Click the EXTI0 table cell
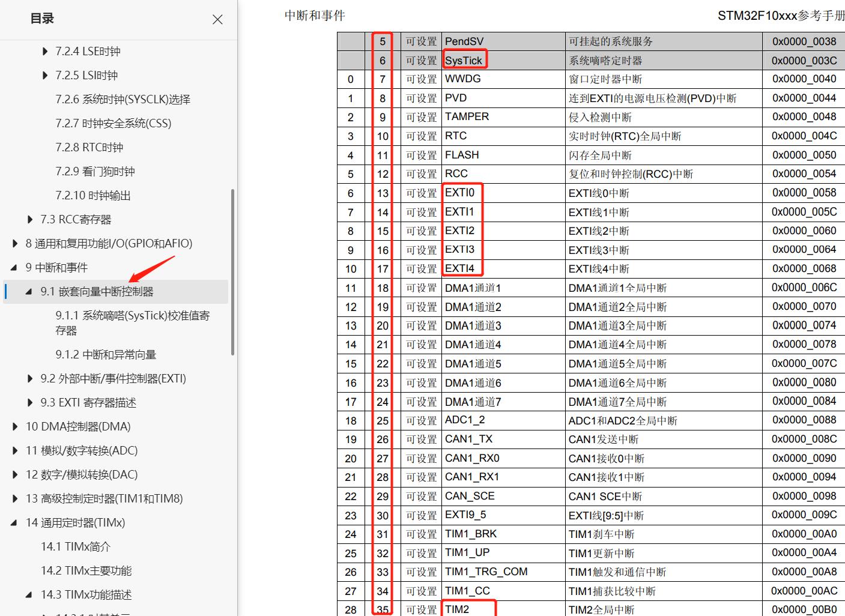Viewport: 845px width, 616px height. (x=503, y=193)
